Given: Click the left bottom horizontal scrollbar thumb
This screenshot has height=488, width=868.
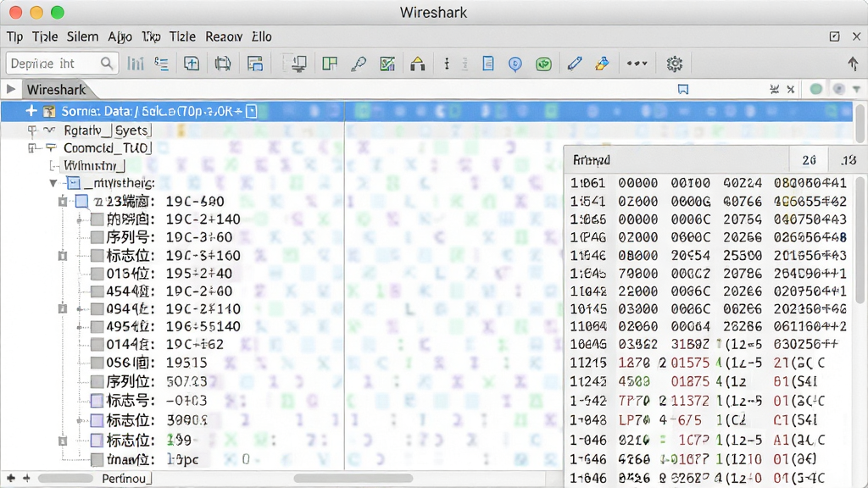Looking at the screenshot, I should (65, 478).
